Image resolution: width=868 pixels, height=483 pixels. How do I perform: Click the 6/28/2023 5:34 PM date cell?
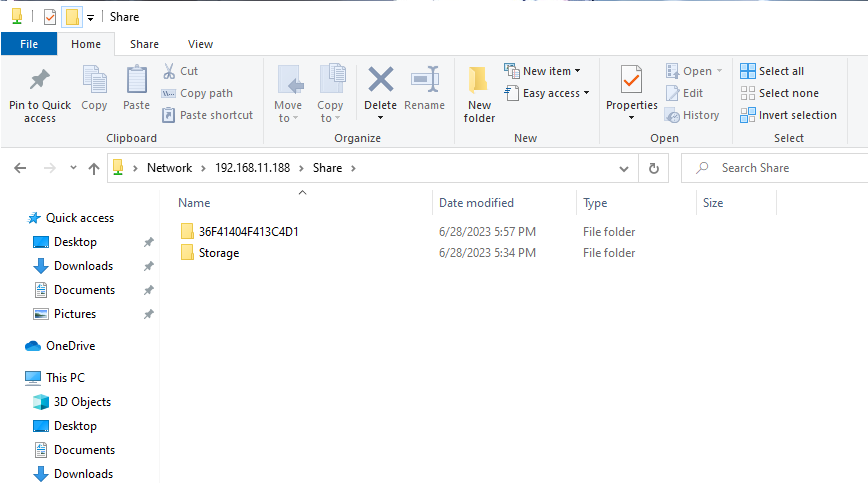point(487,253)
